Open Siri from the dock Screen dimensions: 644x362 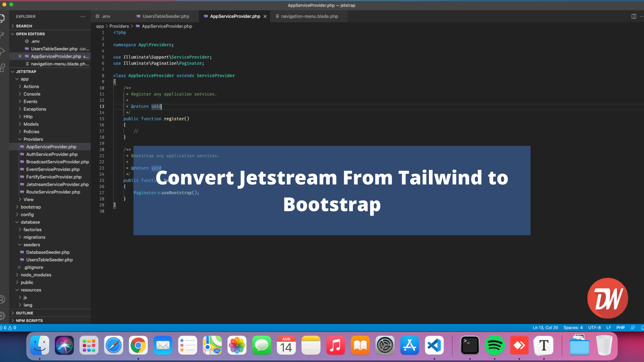[x=64, y=345]
